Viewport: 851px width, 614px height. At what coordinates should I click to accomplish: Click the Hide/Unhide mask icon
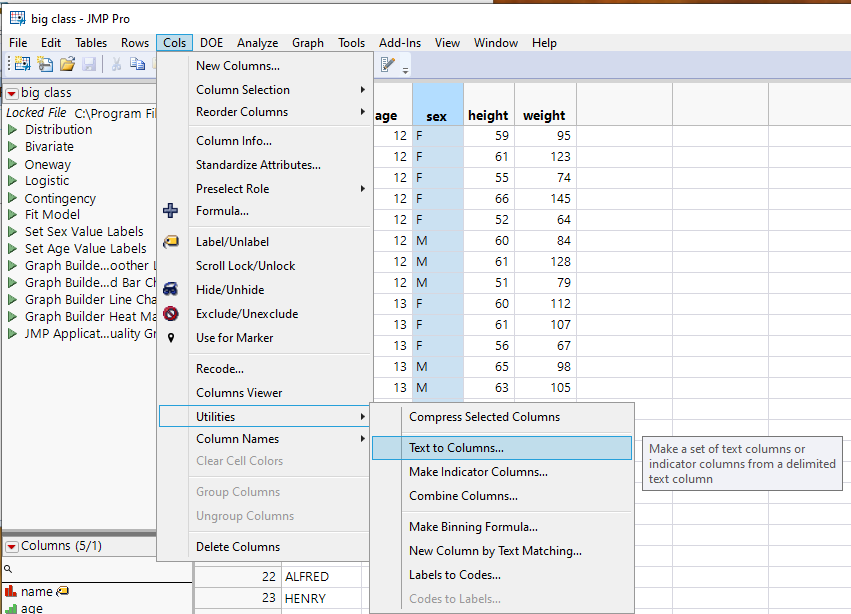pos(170,289)
